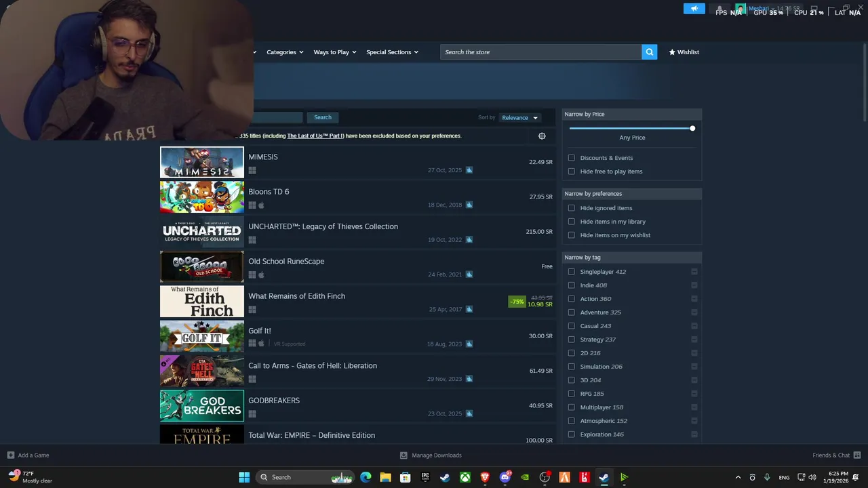This screenshot has height=488, width=868.
Task: Exclude the RPG tag with its minus icon
Action: click(x=694, y=394)
